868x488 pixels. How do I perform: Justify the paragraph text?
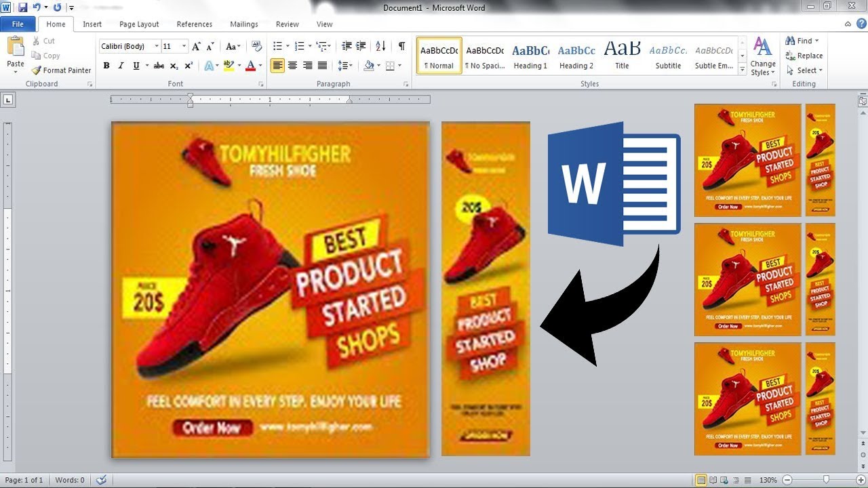(x=322, y=66)
